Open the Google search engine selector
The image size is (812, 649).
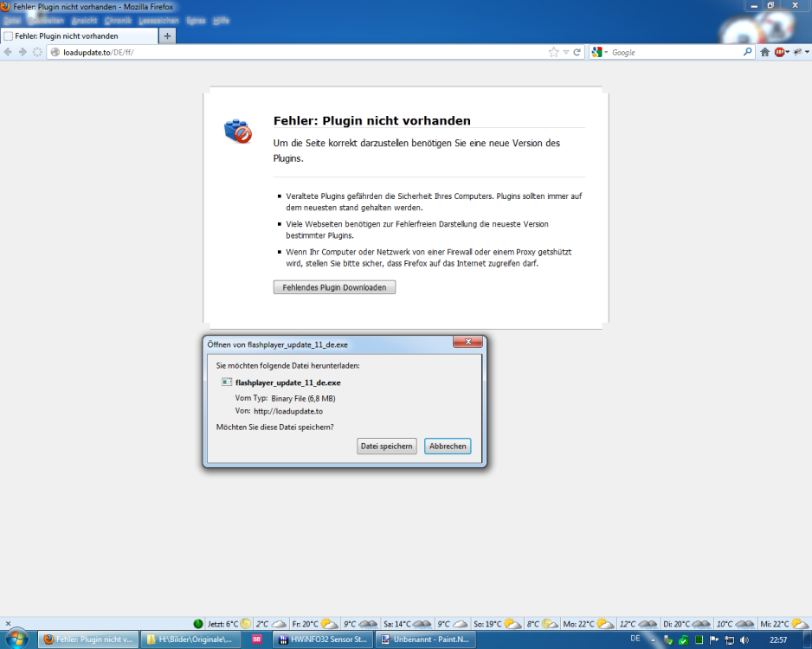point(600,52)
